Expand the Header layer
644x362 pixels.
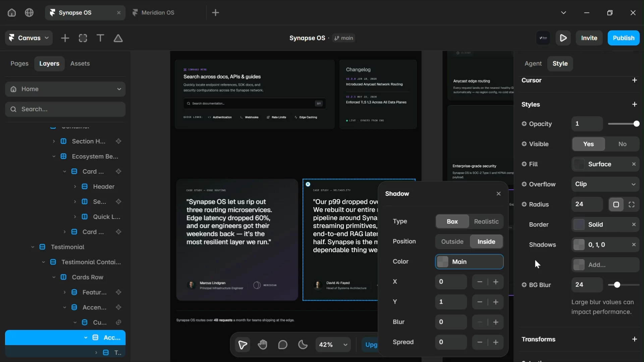tap(75, 187)
